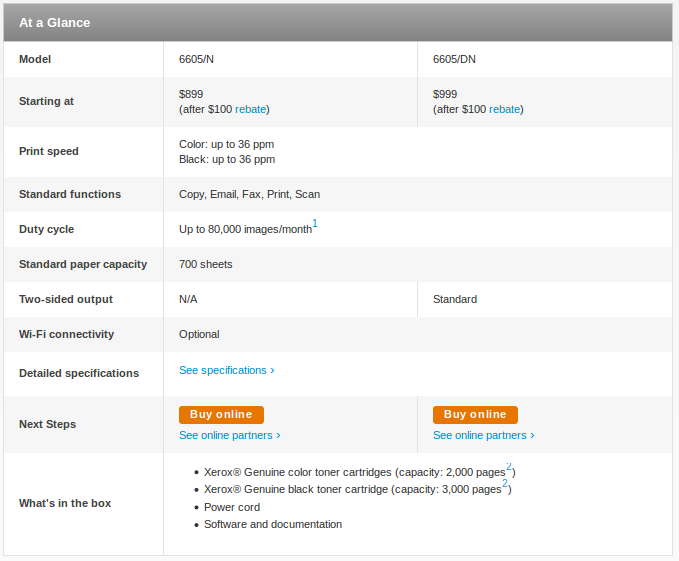Click the At a Glance header
The height and width of the screenshot is (561, 679).
tap(55, 23)
